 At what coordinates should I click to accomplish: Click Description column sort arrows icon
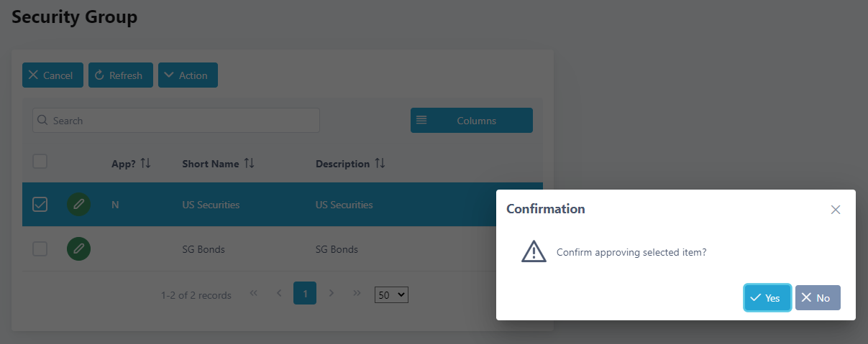tap(380, 163)
